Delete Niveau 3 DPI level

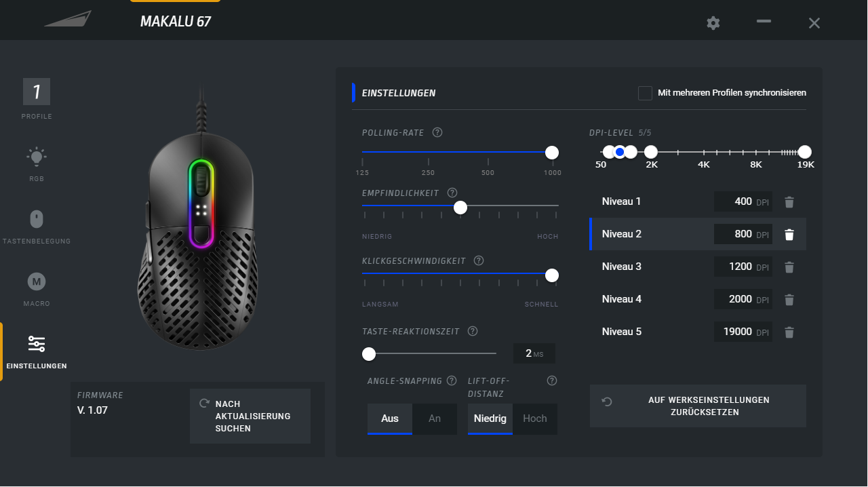[x=789, y=267]
